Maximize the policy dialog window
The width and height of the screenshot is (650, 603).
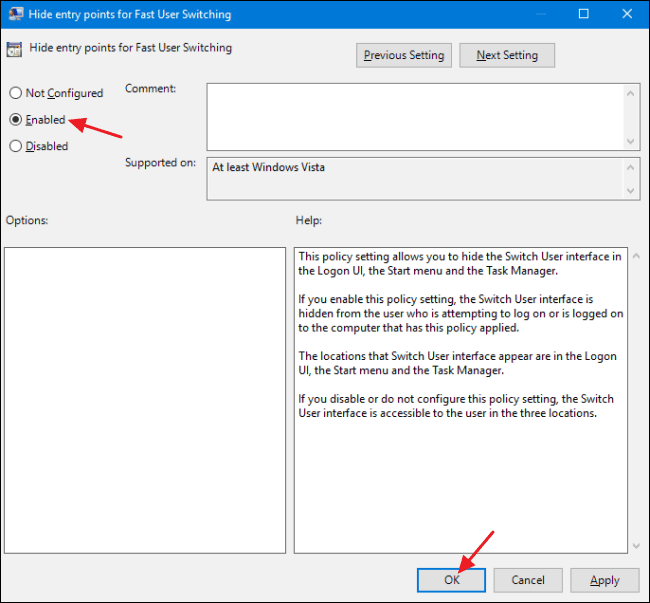click(584, 14)
